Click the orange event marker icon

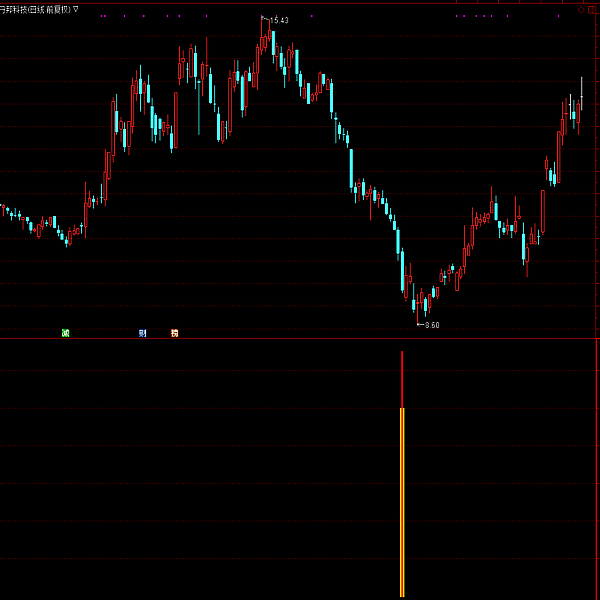pos(175,332)
